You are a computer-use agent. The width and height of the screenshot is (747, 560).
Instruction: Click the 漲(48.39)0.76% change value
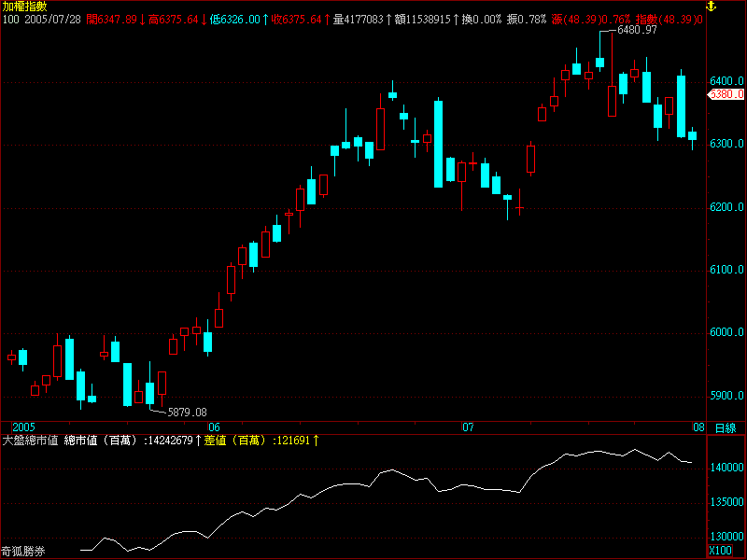[x=591, y=20]
